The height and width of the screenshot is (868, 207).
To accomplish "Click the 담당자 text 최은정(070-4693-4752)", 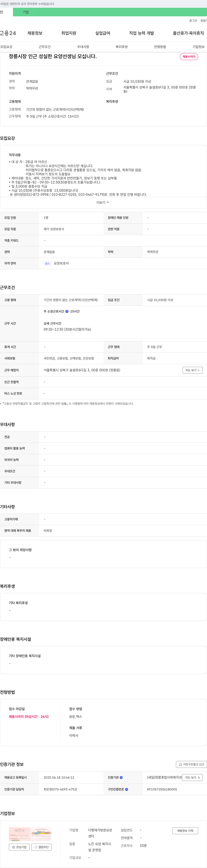I will [x=60, y=789].
